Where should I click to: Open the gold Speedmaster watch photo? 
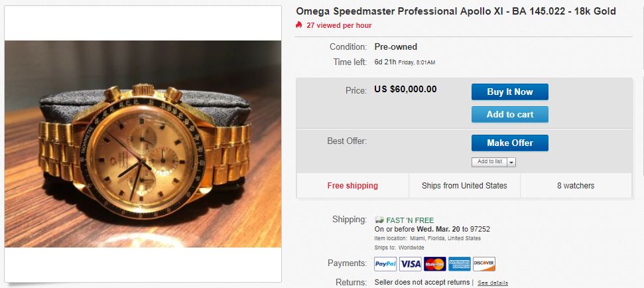(143, 144)
